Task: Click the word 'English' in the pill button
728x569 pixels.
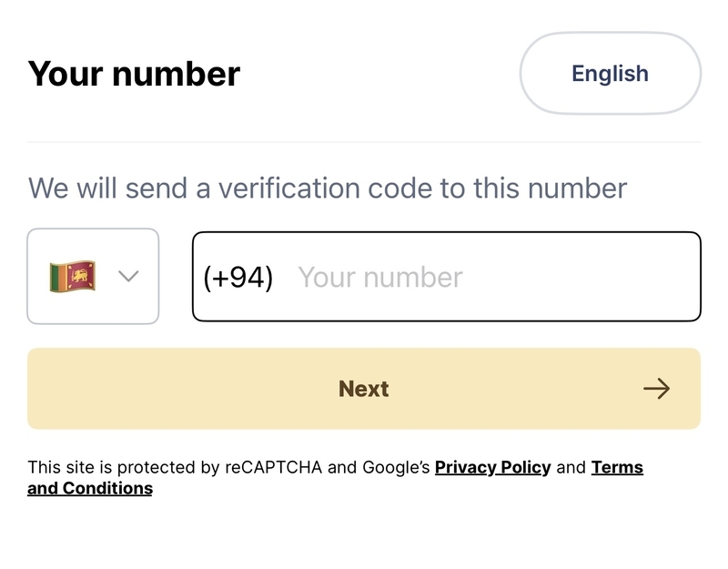Action: tap(610, 74)
